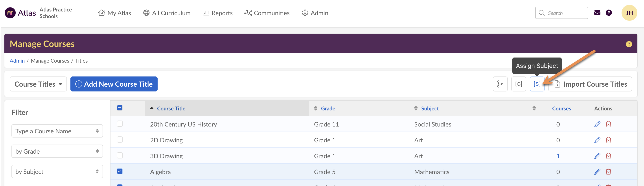Expand the by Subject filter
The height and width of the screenshot is (186, 644).
(x=57, y=172)
